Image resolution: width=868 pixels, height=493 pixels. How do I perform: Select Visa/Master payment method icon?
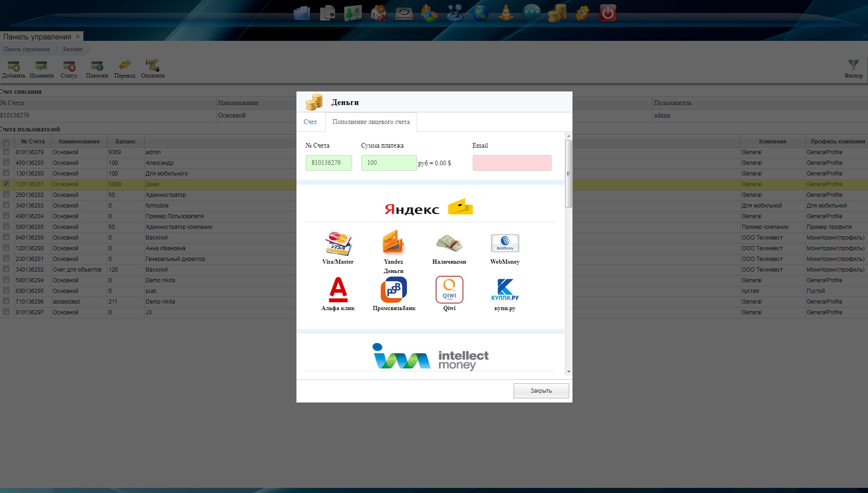point(338,243)
